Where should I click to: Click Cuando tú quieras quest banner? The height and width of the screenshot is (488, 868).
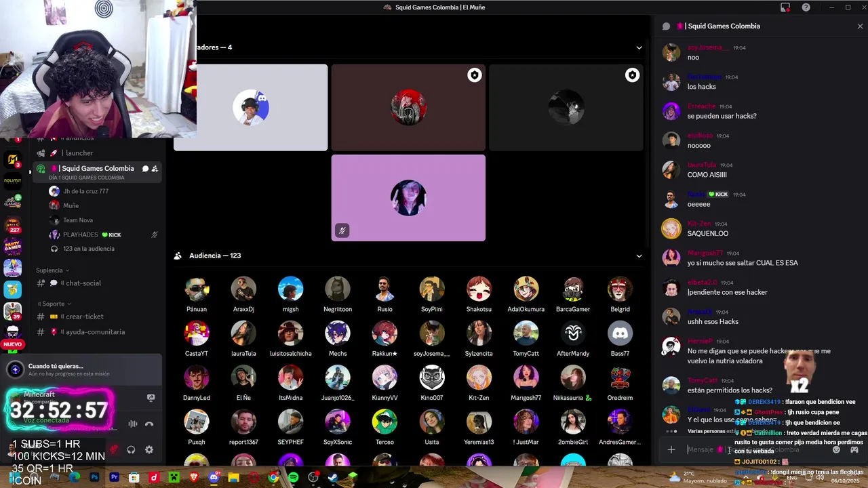tap(83, 369)
